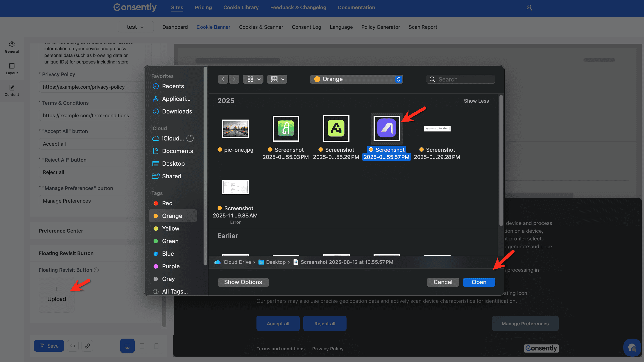644x362 pixels.
Task: Go to Recents in Favorites
Action: click(x=173, y=86)
